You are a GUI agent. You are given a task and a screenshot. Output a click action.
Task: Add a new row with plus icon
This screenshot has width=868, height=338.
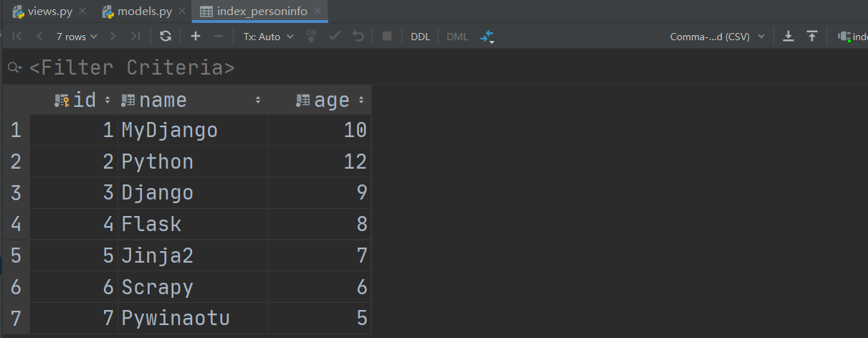pos(196,36)
